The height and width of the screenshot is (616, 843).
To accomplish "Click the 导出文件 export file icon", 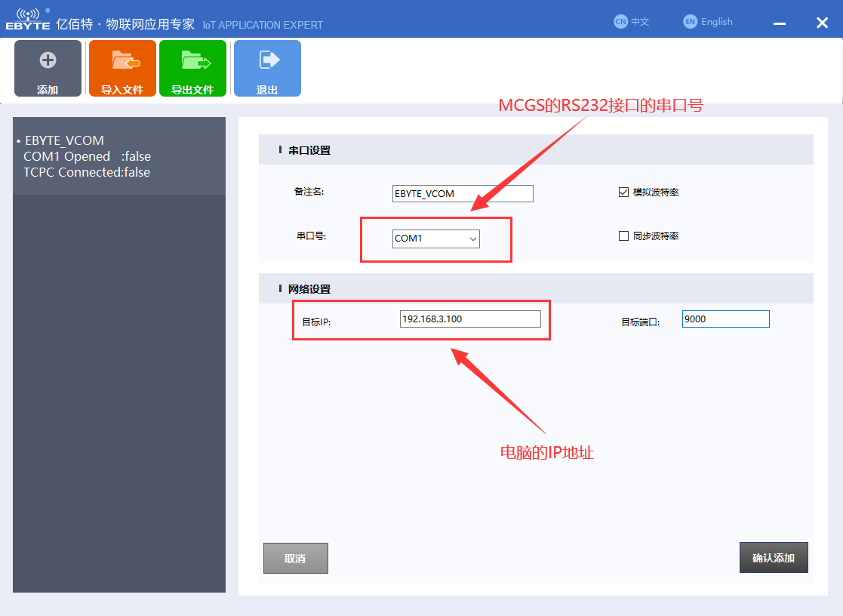I will click(192, 68).
